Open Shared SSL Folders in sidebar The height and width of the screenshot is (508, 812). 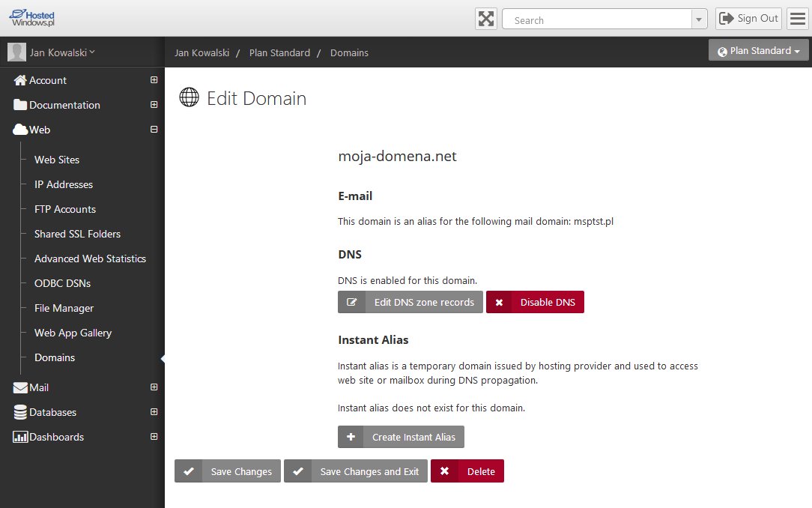(x=77, y=234)
